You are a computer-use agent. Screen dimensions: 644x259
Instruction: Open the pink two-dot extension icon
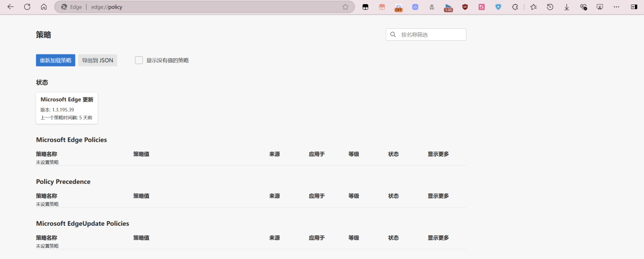coord(382,7)
